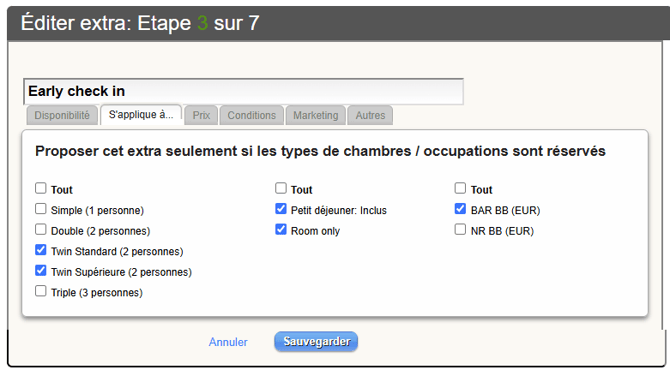The width and height of the screenshot is (670, 370).
Task: Click the Room only label text
Action: (315, 231)
